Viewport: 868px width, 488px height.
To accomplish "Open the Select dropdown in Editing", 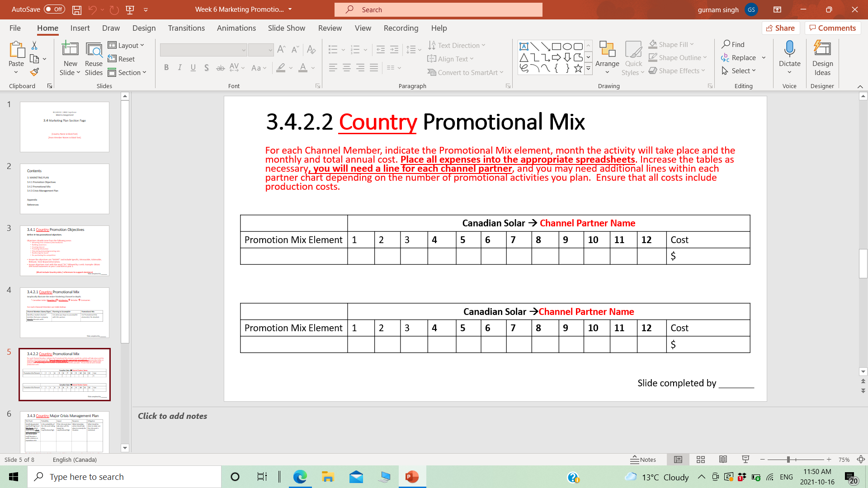I will [739, 71].
